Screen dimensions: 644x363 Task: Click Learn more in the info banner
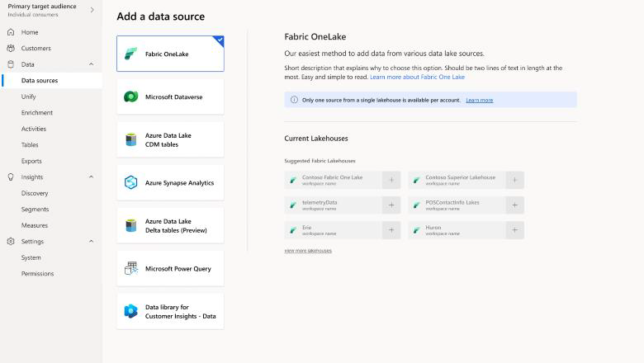click(x=480, y=100)
